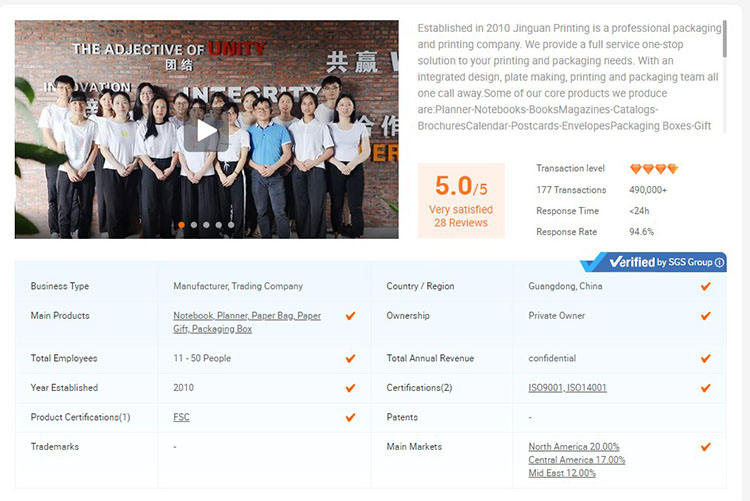The width and height of the screenshot is (750, 501).
Task: Click the verified checkmark for Country / Region
Action: [x=706, y=286]
